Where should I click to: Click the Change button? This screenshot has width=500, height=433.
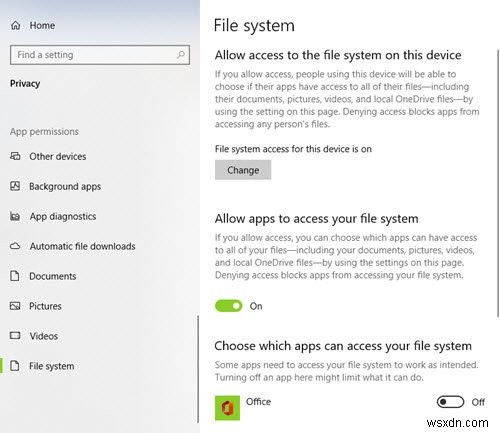pos(243,170)
